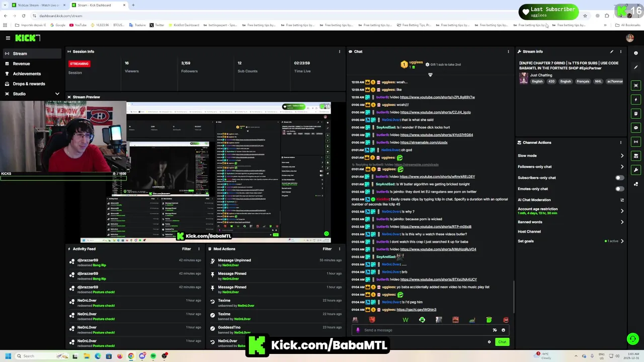Image resolution: width=644 pixels, height=362 pixels.
Task: Open Channel Actions three-dot menu
Action: [x=620, y=142]
